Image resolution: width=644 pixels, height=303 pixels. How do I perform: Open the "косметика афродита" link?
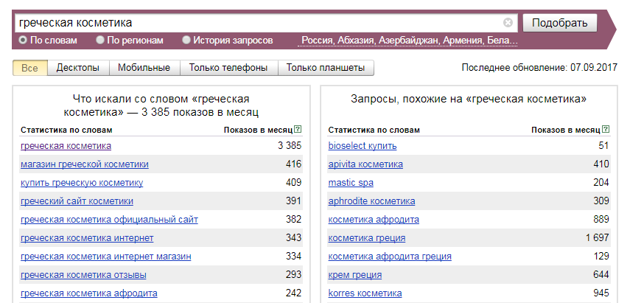point(374,220)
